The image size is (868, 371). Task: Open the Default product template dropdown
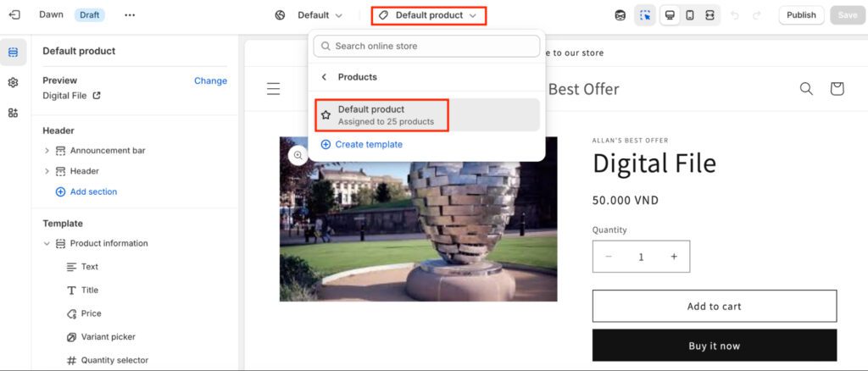(x=429, y=15)
